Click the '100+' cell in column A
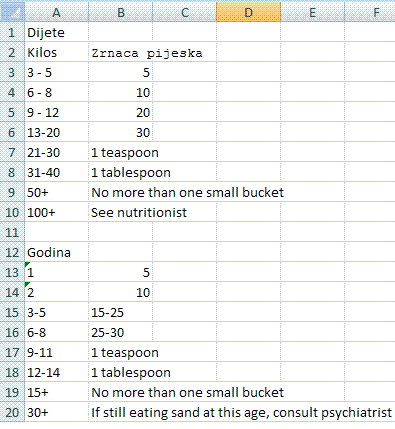The width and height of the screenshot is (395, 429). [x=57, y=212]
